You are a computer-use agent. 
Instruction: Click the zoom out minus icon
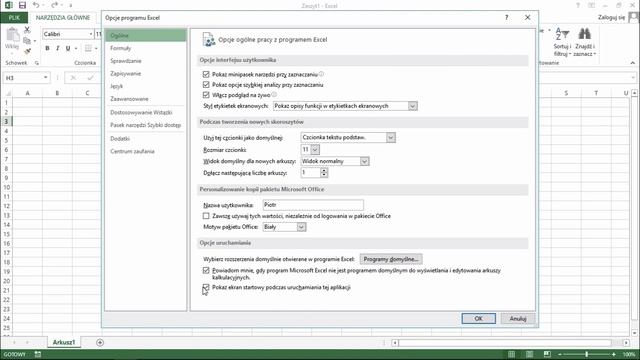[x=560, y=354]
